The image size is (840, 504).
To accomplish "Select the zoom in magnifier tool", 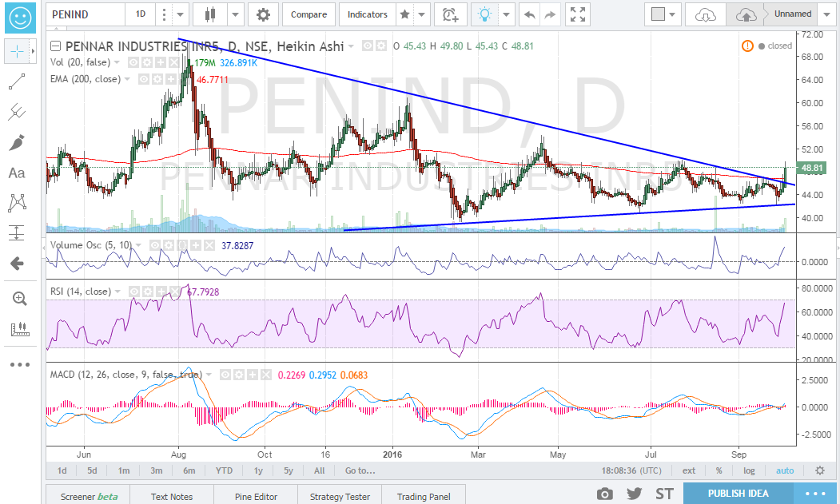I will click(x=19, y=299).
